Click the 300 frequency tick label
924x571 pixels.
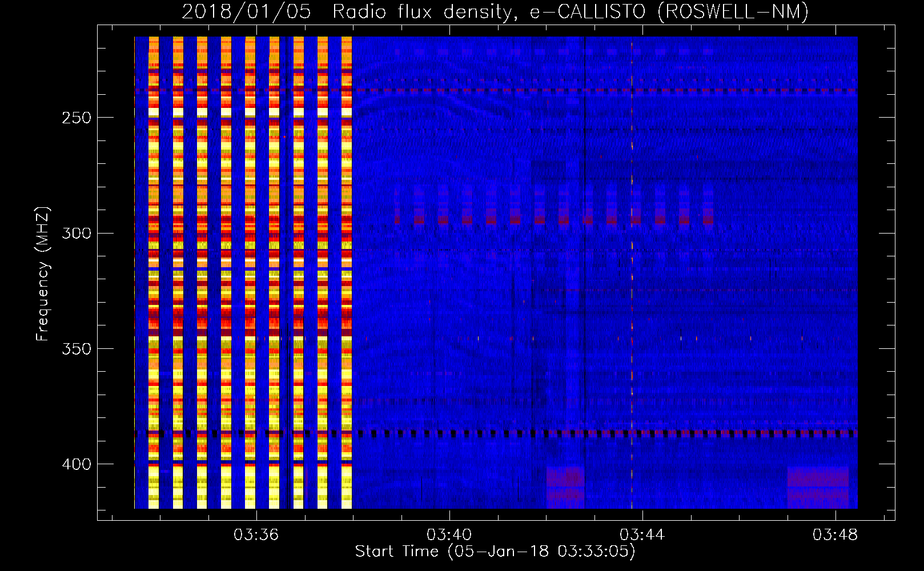coord(77,234)
